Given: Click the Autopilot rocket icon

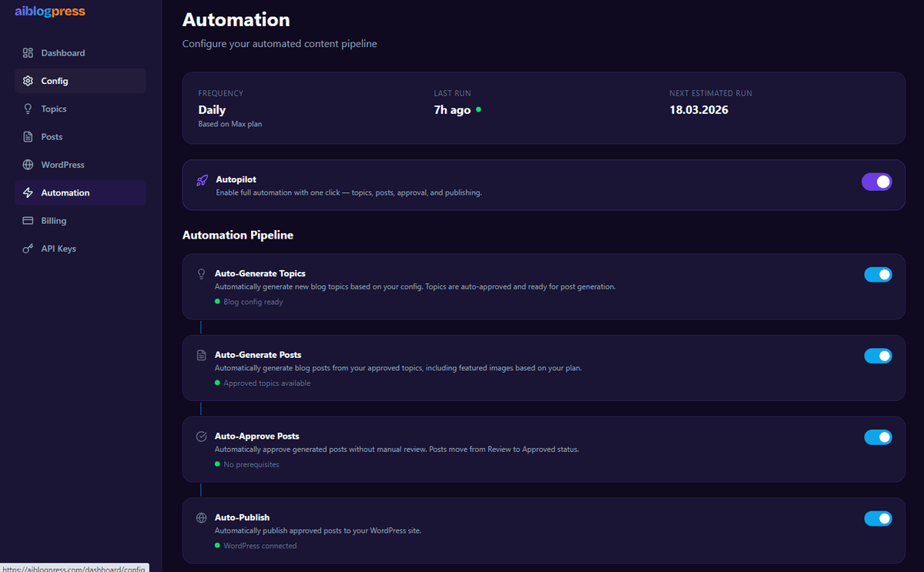Looking at the screenshot, I should pyautogui.click(x=201, y=180).
